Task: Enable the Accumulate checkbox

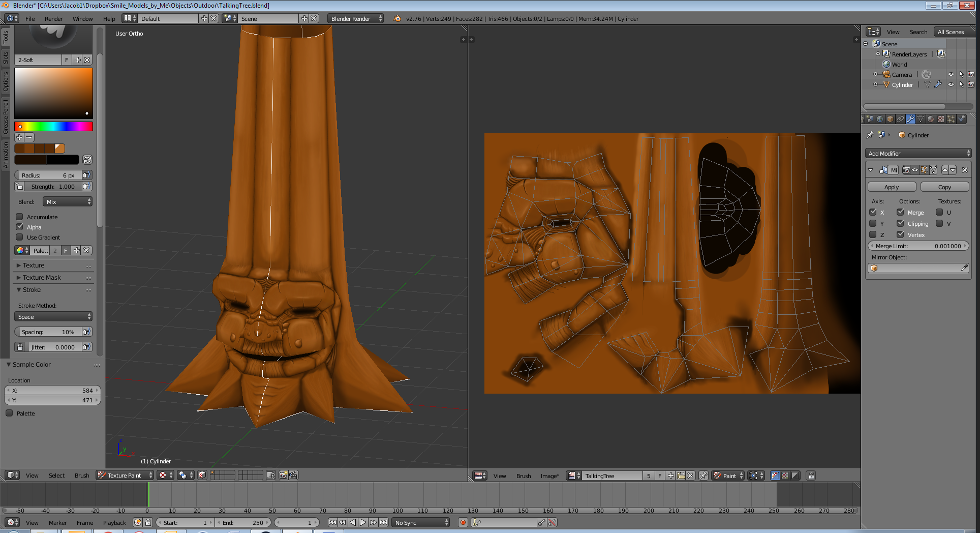Action: click(20, 217)
